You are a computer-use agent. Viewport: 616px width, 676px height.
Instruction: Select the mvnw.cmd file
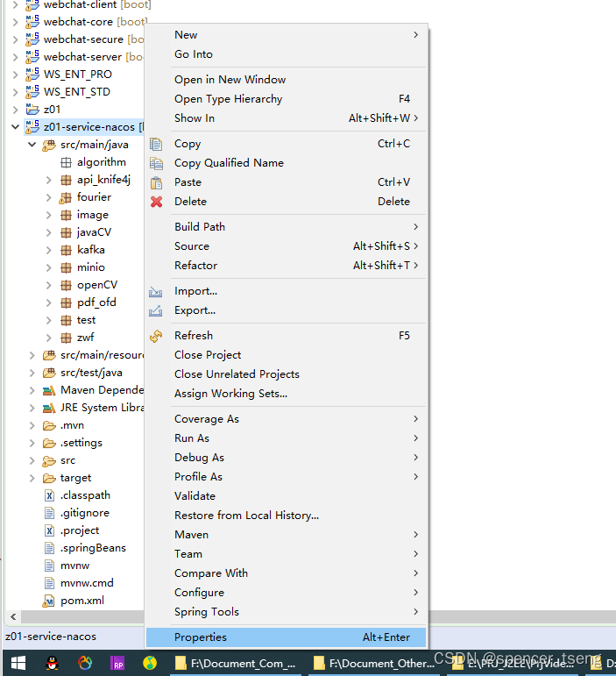(87, 583)
